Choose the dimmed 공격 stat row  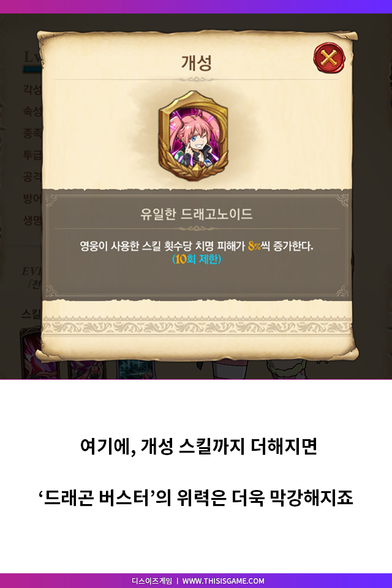tap(32, 176)
